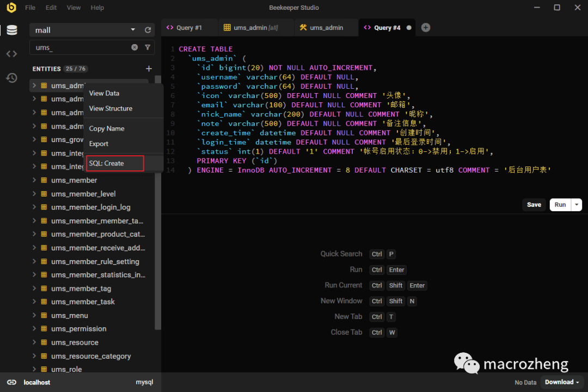Click table icon for ums_resource
The height and width of the screenshot is (392, 588).
coord(44,342)
